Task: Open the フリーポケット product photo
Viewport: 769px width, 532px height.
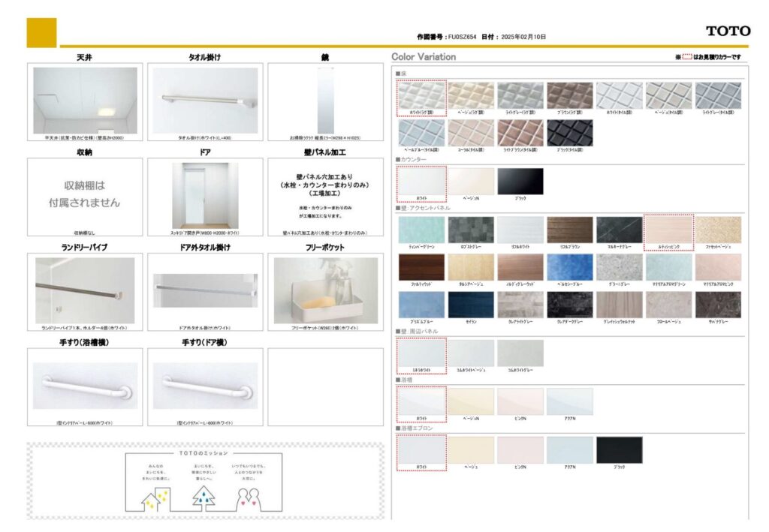Action: click(x=325, y=290)
